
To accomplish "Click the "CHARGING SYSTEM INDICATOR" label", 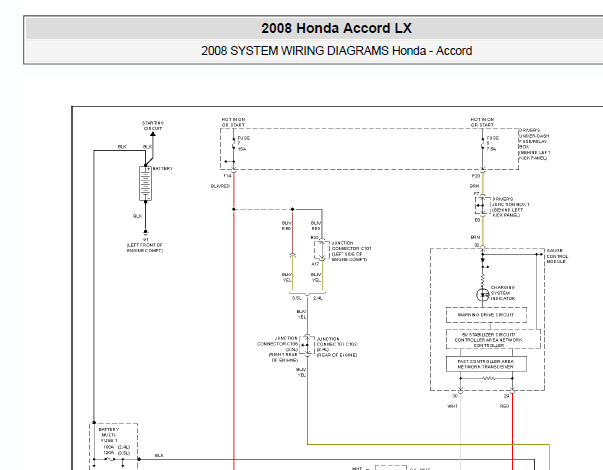I will [x=503, y=293].
